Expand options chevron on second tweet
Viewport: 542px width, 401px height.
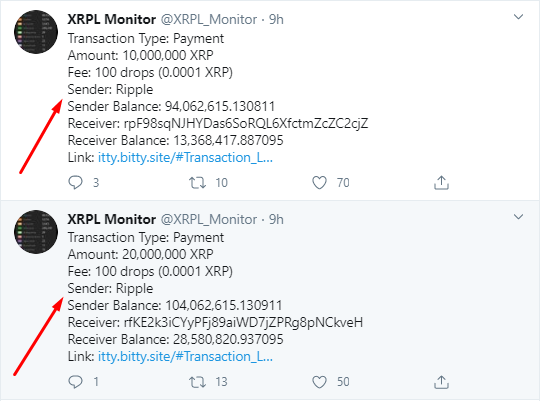(518, 217)
